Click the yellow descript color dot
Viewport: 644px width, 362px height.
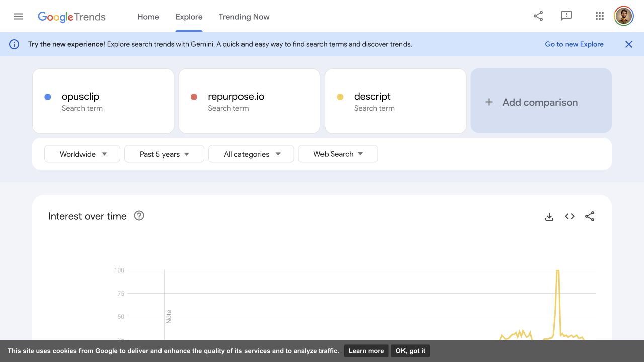point(340,97)
